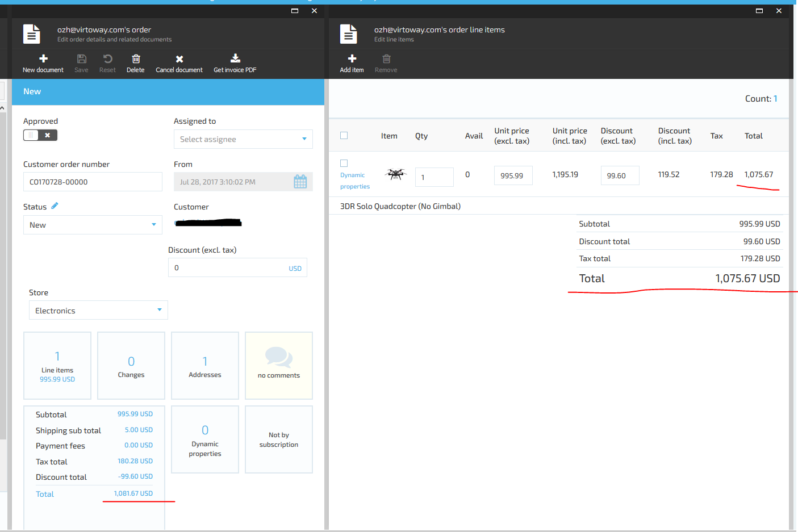Click the order blade vertical scrollbar
798x532 pixels.
point(326,304)
